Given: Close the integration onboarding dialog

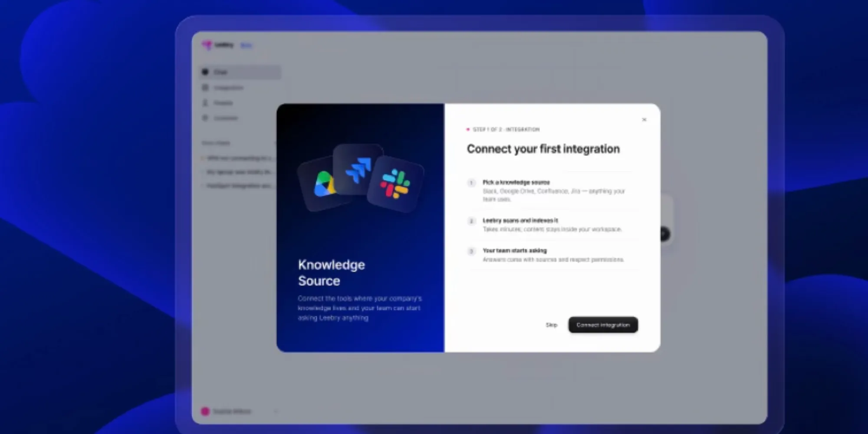Looking at the screenshot, I should click(x=644, y=119).
